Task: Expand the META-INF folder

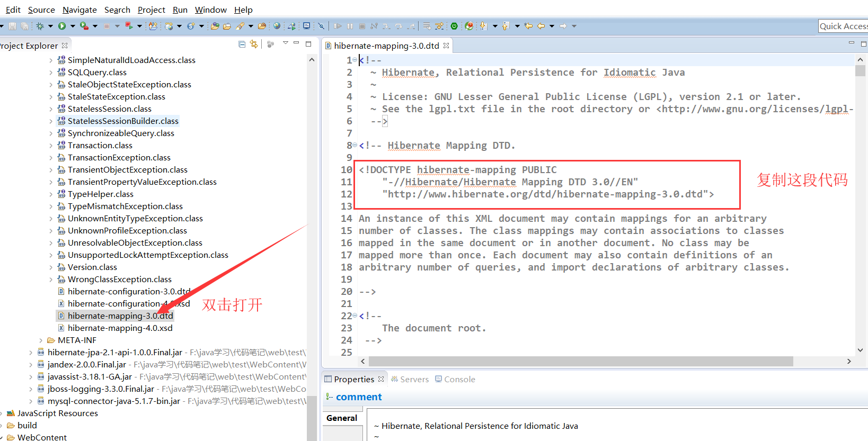Action: (41, 340)
